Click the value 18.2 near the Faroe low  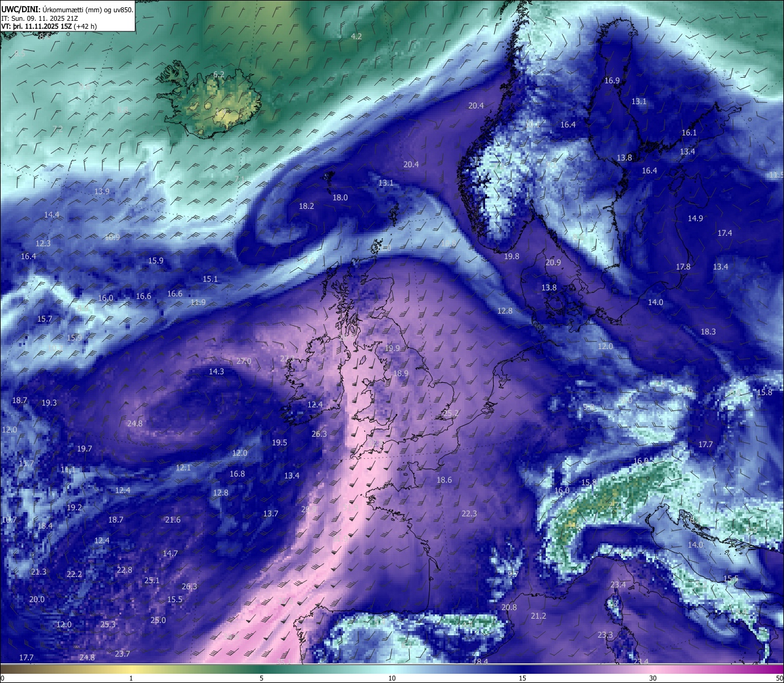pyautogui.click(x=306, y=206)
